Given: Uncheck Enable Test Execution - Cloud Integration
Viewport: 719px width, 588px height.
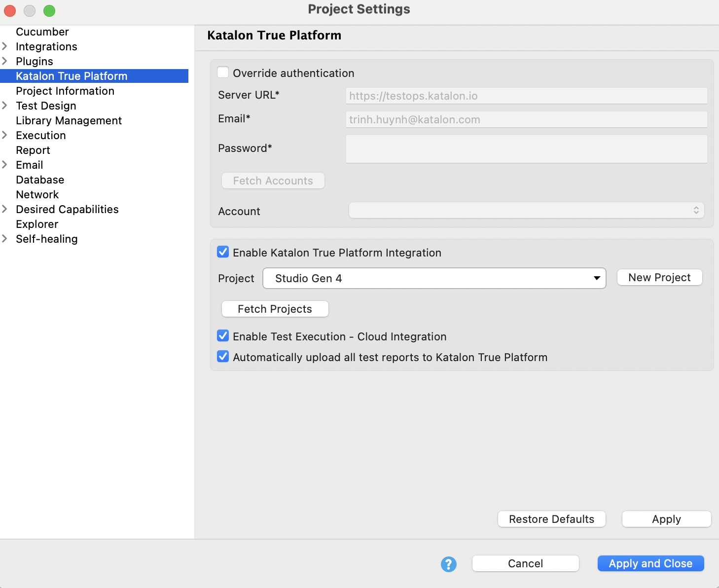Looking at the screenshot, I should 223,335.
